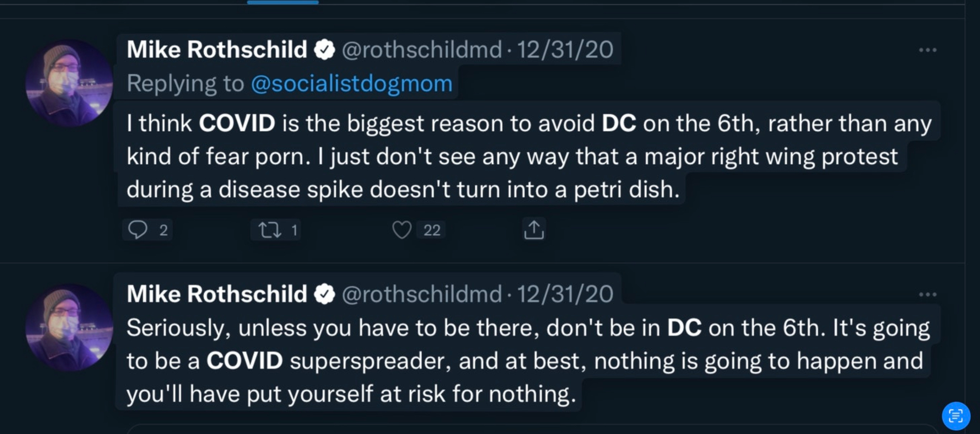Open the share icon on the first tweet
980x434 pixels.
tap(534, 229)
